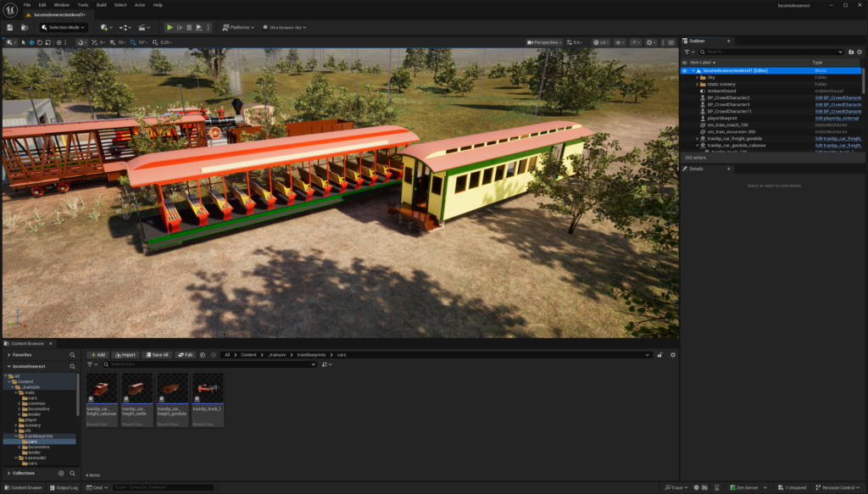Toggle the rotation snap angle icon
The image size is (868, 494).
pyautogui.click(x=134, y=42)
